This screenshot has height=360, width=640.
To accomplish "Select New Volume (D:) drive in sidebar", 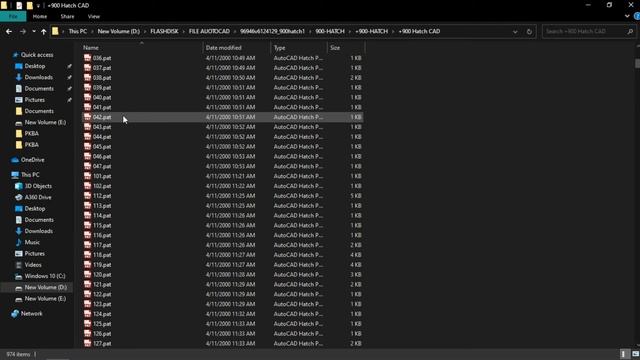I will click(x=45, y=287).
